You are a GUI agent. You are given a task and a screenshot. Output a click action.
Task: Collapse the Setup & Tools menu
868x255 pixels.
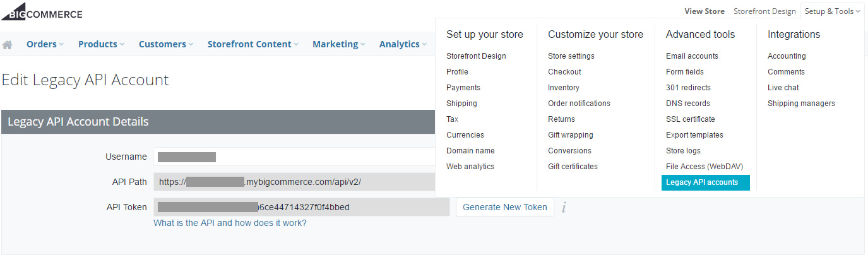coord(832,11)
